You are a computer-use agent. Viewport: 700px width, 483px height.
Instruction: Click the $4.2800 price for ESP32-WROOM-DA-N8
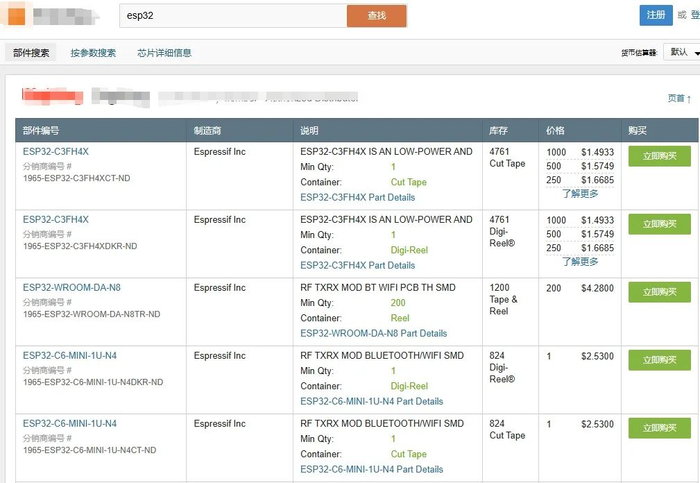click(x=597, y=288)
